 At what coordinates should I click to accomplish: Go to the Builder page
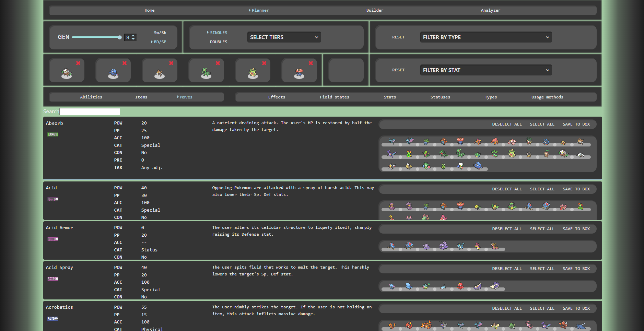tap(375, 10)
